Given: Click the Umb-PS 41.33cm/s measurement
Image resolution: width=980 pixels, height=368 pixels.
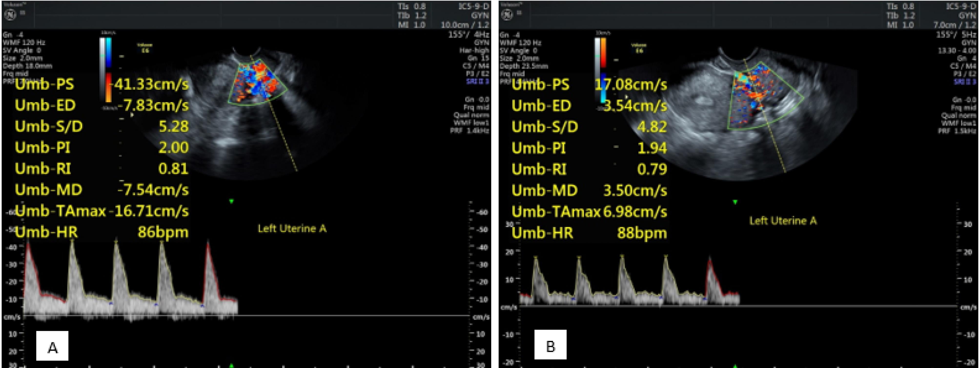Looking at the screenshot, I should click(x=151, y=84).
